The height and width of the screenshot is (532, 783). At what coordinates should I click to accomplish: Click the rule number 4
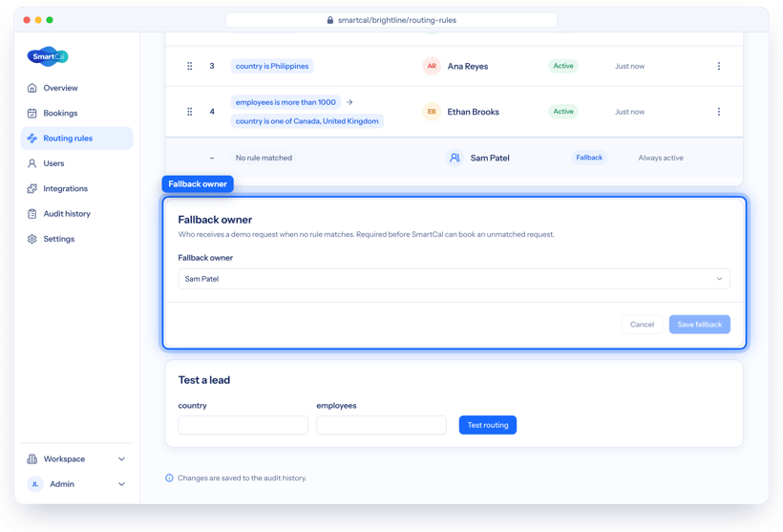point(212,112)
